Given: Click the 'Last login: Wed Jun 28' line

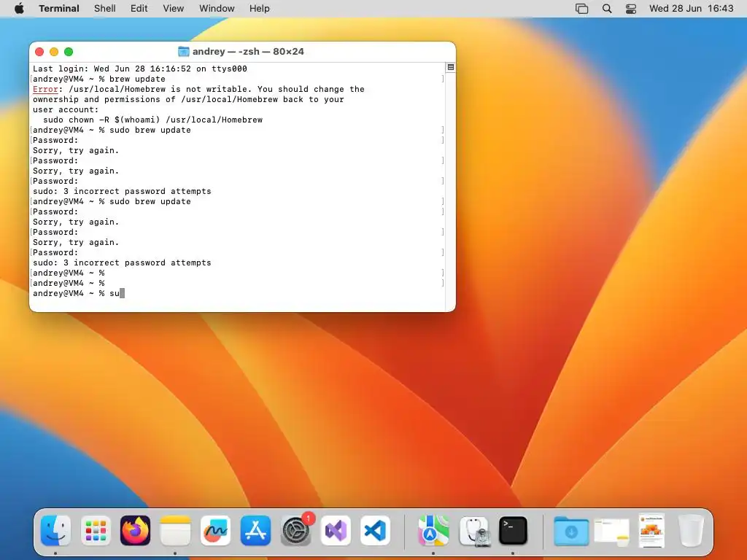Looking at the screenshot, I should coord(140,69).
